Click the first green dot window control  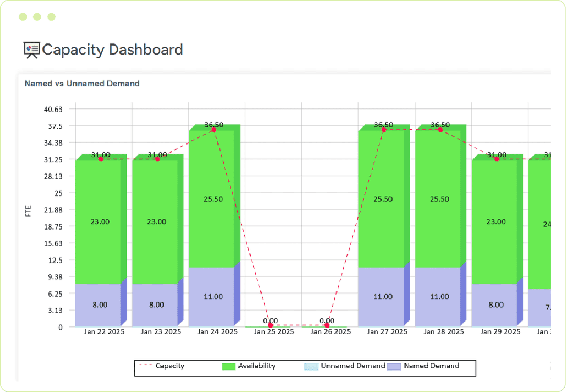(x=23, y=17)
